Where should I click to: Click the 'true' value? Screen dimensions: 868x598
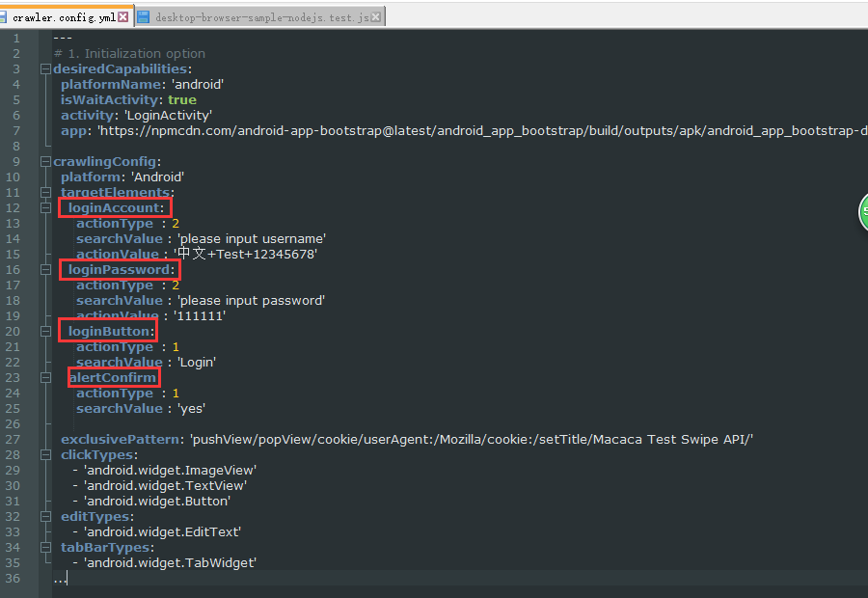click(x=182, y=100)
